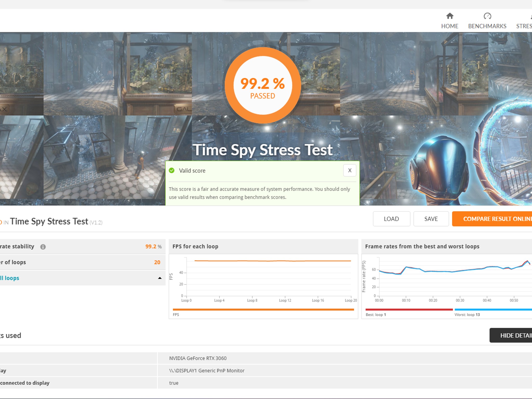Viewport: 532px width, 399px height.
Task: Close the Valid score notification
Action: (350, 170)
